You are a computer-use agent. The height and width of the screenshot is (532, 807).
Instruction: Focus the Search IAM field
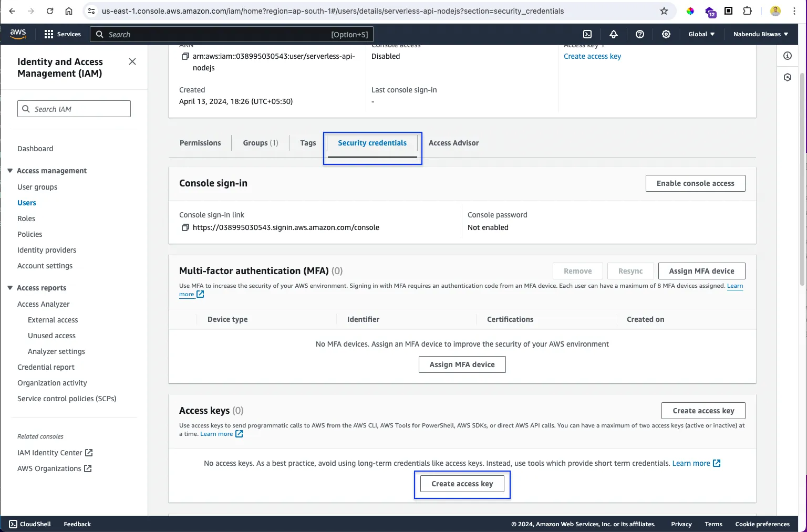pyautogui.click(x=74, y=109)
